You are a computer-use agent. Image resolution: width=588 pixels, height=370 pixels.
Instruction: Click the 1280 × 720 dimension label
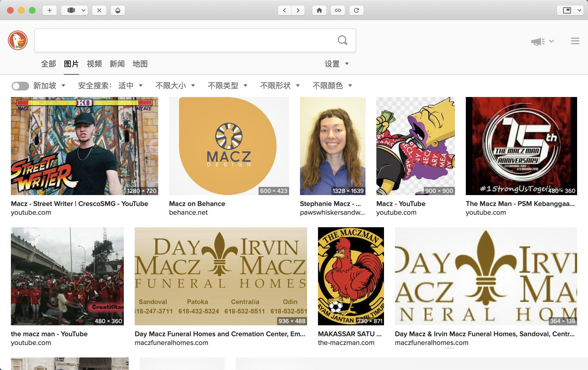[142, 191]
